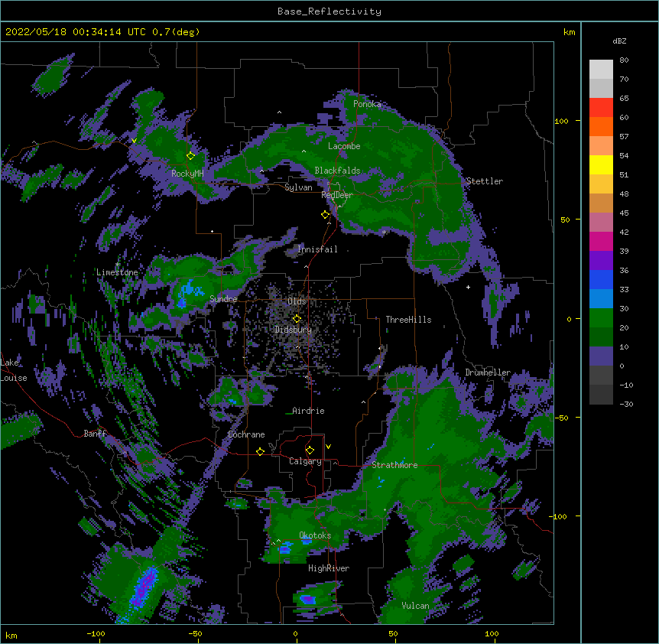Click the Innisfail city label
Viewport: 659px width, 644px height.
(317, 249)
